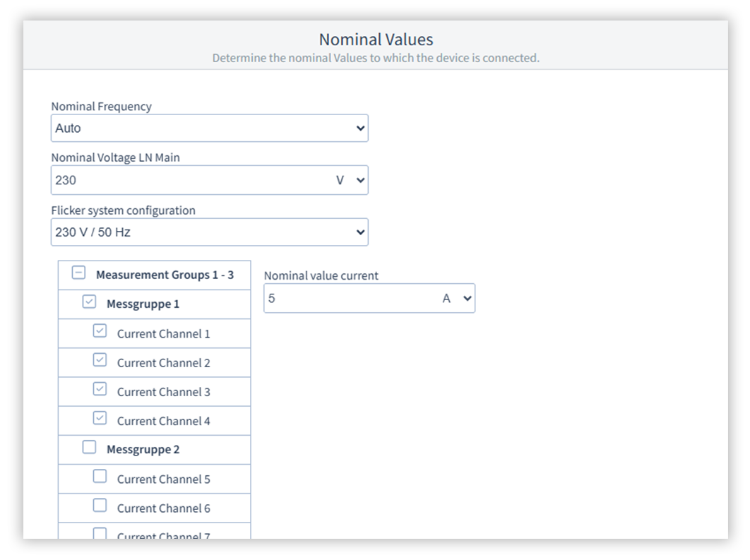Disable the Current Channel 2 checkbox
Image resolution: width=750 pixels, height=560 pixels.
[x=100, y=361]
